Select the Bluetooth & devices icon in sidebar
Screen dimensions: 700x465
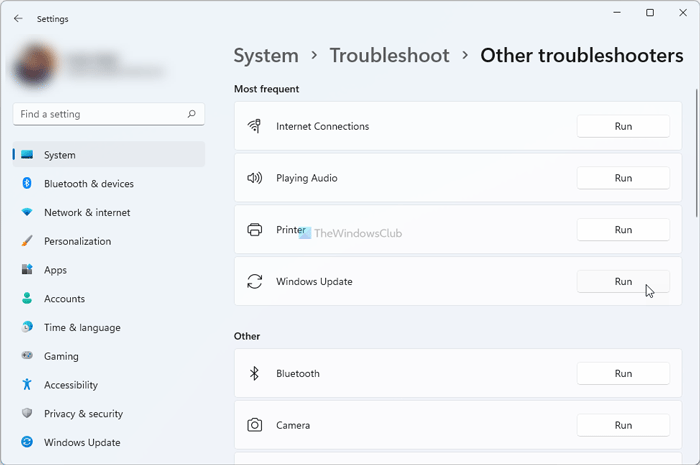coord(27,184)
